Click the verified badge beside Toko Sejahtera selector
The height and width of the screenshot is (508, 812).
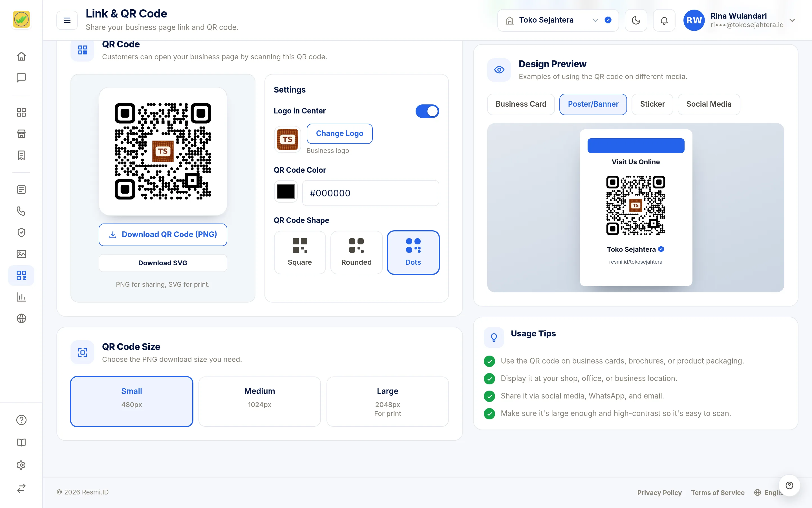coord(608,20)
